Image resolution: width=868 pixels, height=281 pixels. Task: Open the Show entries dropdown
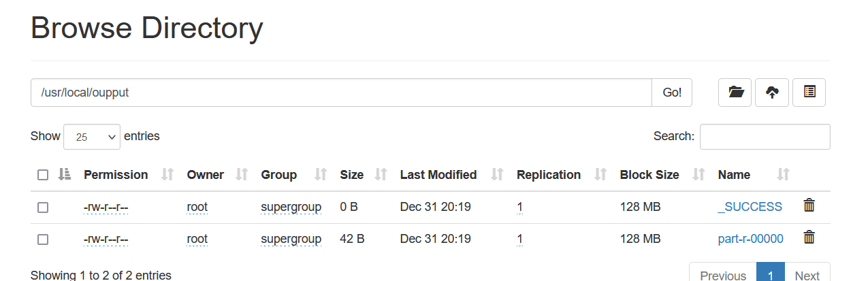(92, 137)
